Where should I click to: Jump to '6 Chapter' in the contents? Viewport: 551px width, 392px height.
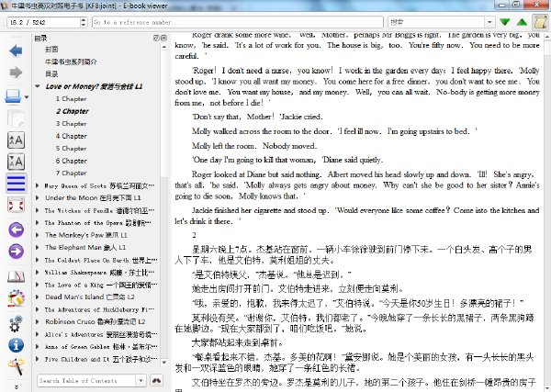[71, 161]
